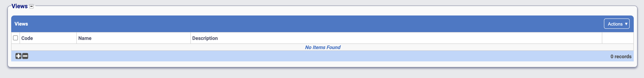Tick the select-all checkbox beside Code
This screenshot has height=78, width=644.
click(x=15, y=38)
